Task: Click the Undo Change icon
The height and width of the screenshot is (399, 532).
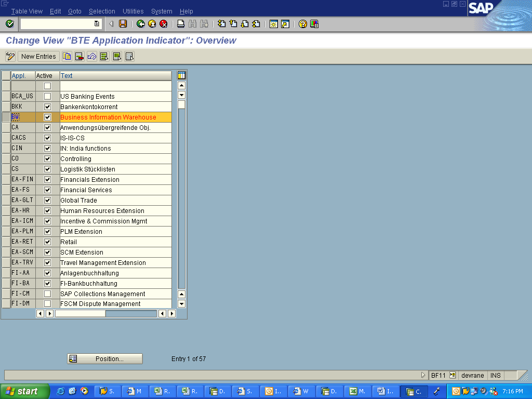Action: pos(92,56)
